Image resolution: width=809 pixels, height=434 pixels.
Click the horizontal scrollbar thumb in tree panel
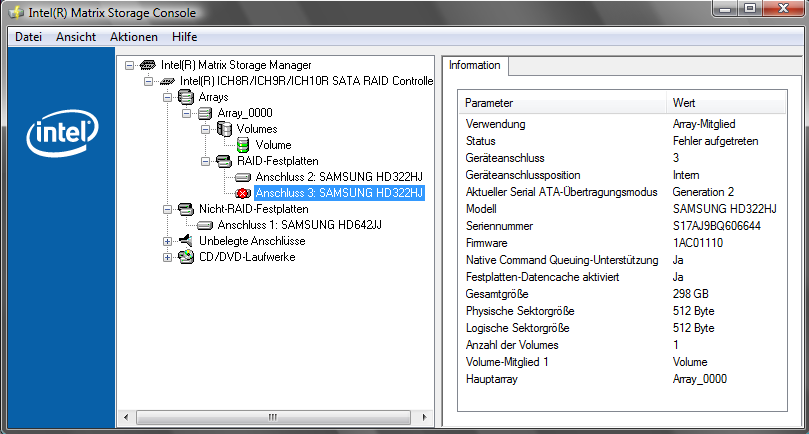(x=273, y=417)
